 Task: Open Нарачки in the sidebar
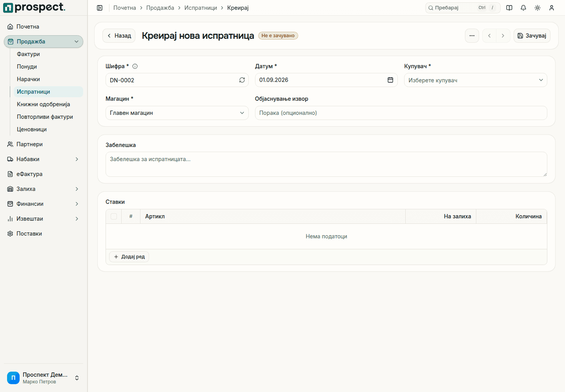48,79
